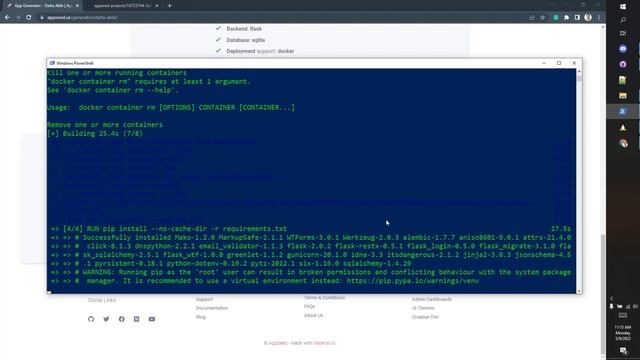This screenshot has height=360, width=640.
Task: Click the PowerShell title bar icon
Action: [52, 63]
